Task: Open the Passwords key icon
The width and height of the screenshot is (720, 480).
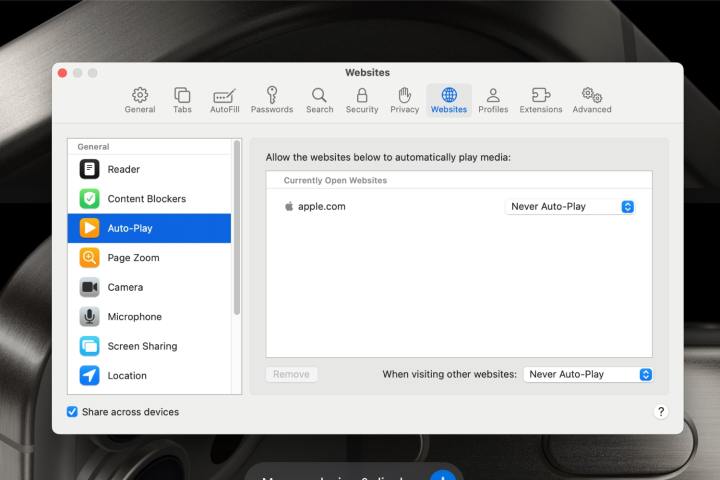Action: point(272,95)
